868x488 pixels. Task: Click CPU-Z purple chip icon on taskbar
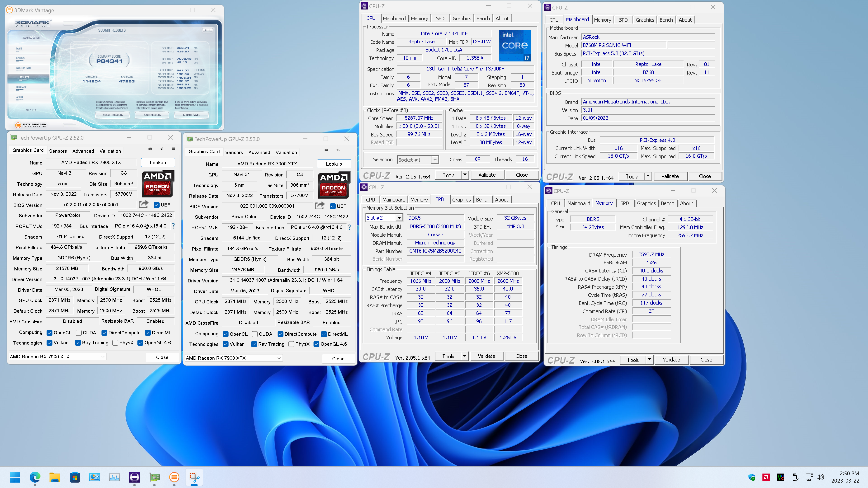(134, 477)
